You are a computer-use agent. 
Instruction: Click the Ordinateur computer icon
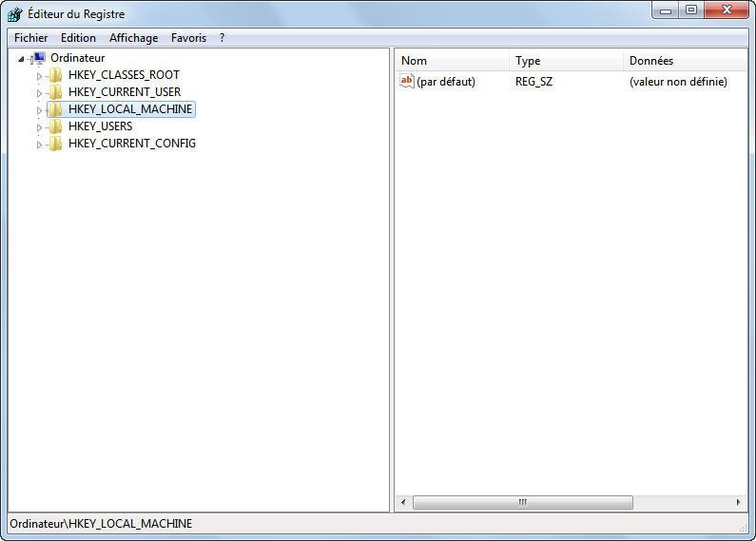[x=39, y=58]
